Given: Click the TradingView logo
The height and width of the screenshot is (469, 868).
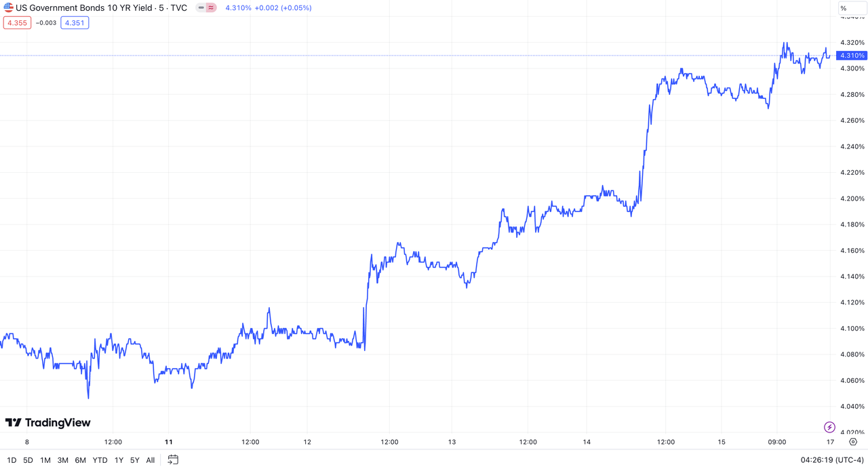Looking at the screenshot, I should point(47,423).
